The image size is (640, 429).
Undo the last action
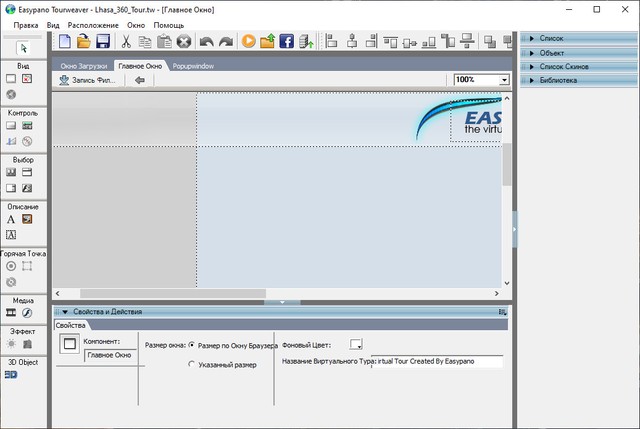coord(207,41)
